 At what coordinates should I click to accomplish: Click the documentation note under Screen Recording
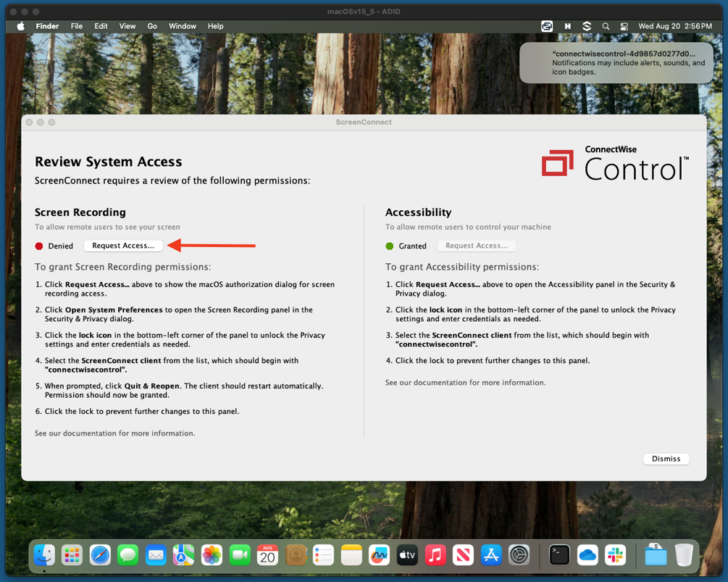click(114, 433)
